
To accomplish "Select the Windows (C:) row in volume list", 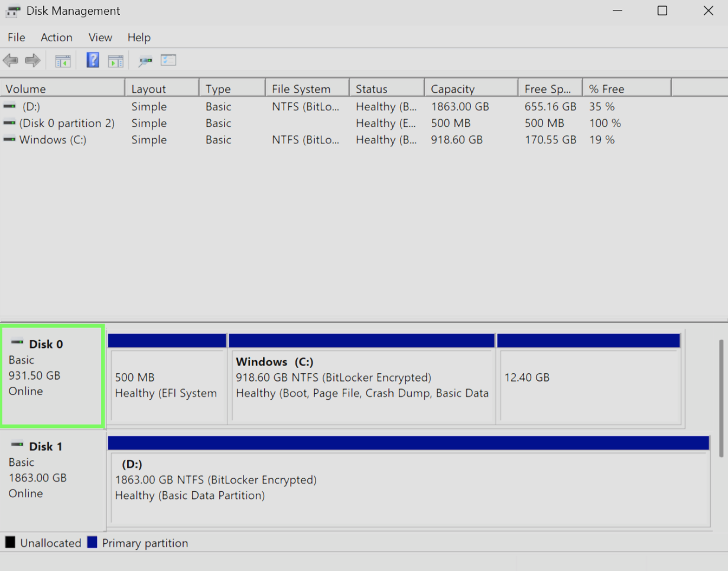I will 53,140.
